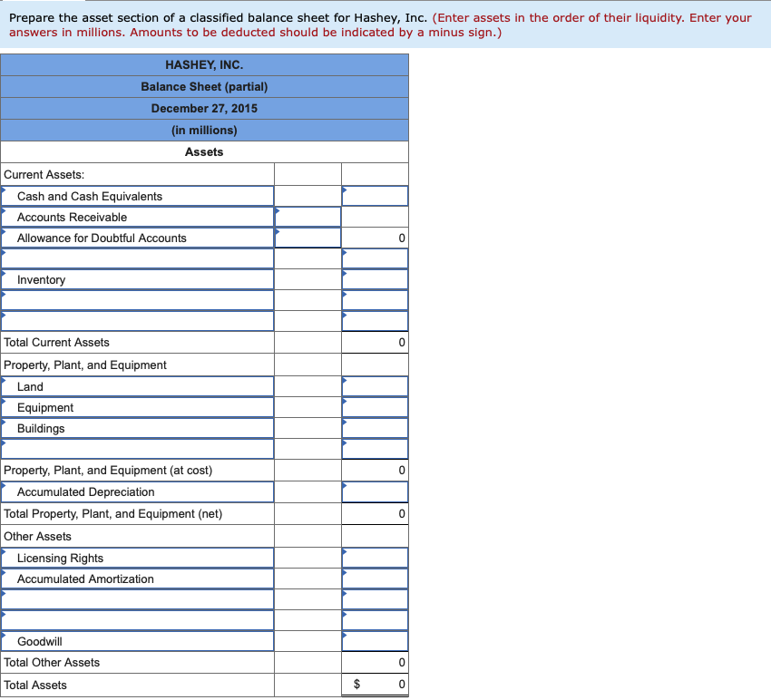Click the Accumulated Amortization amount field
This screenshot has width=771, height=700.
click(375, 578)
